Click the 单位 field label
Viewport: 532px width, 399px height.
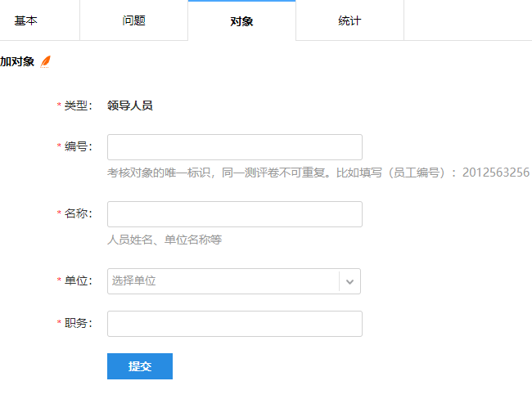78,280
